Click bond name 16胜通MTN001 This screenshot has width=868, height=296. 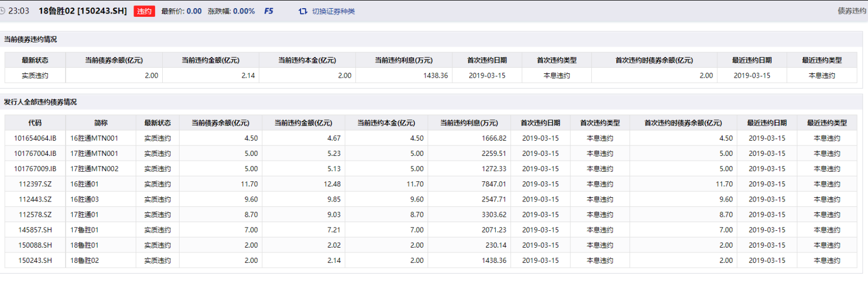94,138
